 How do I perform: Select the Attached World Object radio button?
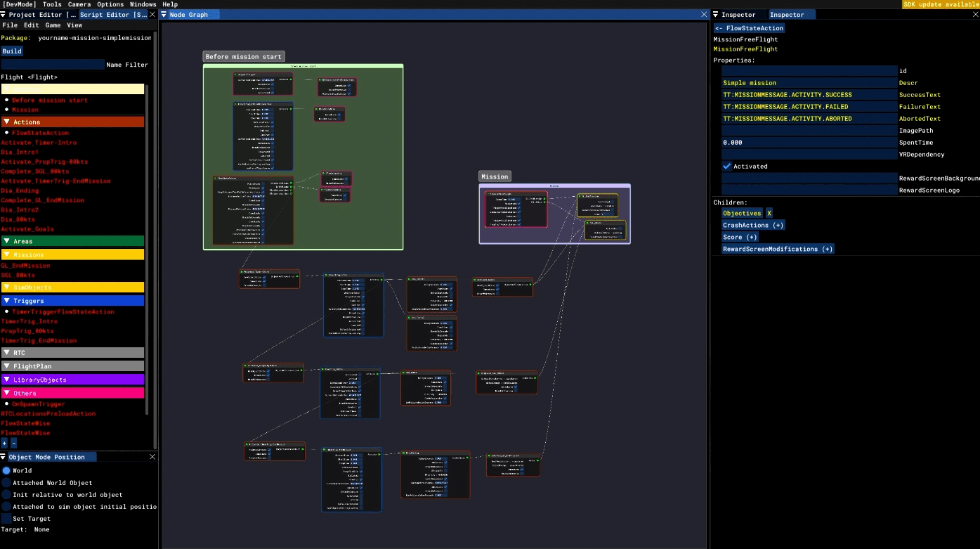pyautogui.click(x=6, y=483)
